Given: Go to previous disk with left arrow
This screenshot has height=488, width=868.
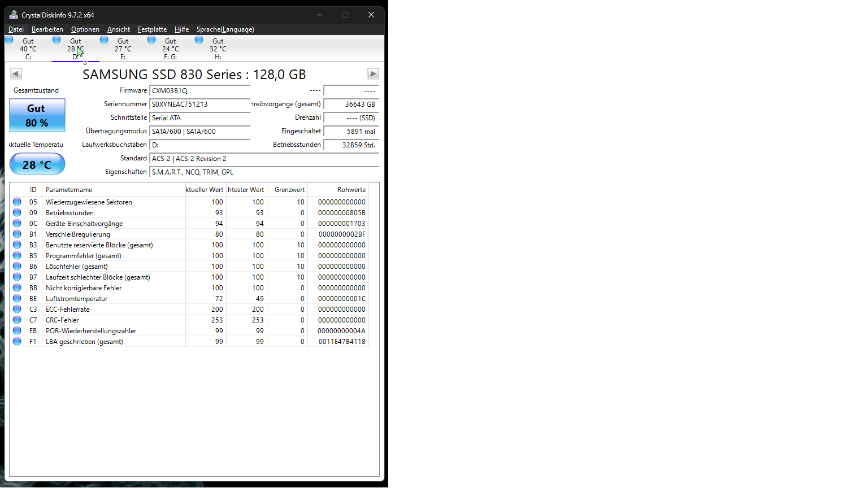Looking at the screenshot, I should click(16, 73).
